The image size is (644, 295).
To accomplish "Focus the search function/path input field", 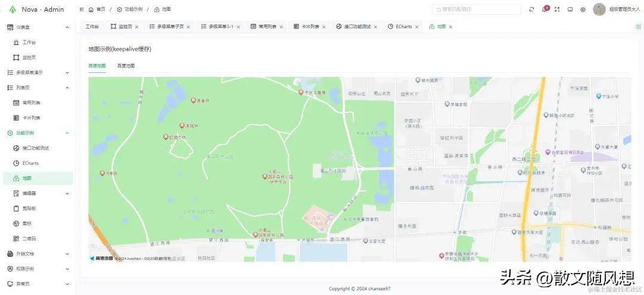I will [x=477, y=9].
